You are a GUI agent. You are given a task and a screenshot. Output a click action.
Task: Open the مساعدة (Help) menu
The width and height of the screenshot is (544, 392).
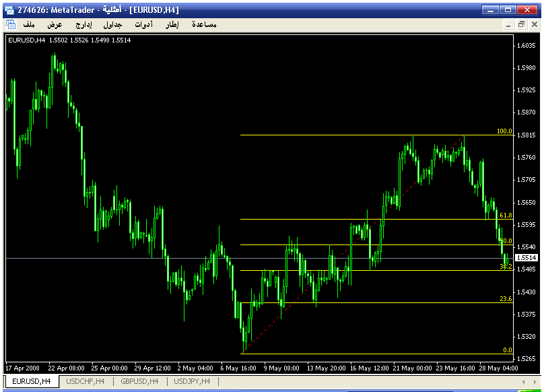[x=204, y=25]
